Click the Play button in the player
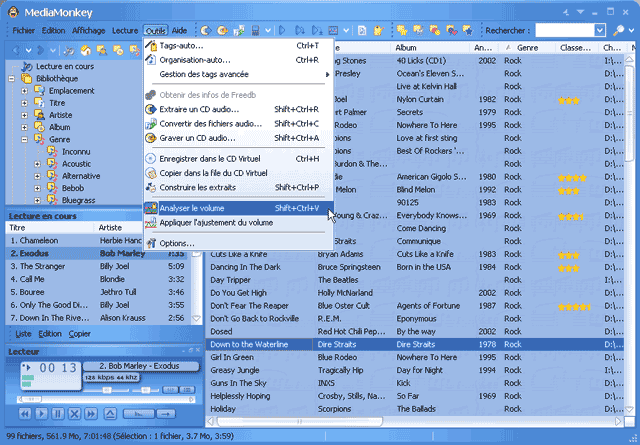Viewport: 640px width, 445px height. pyautogui.click(x=41, y=413)
